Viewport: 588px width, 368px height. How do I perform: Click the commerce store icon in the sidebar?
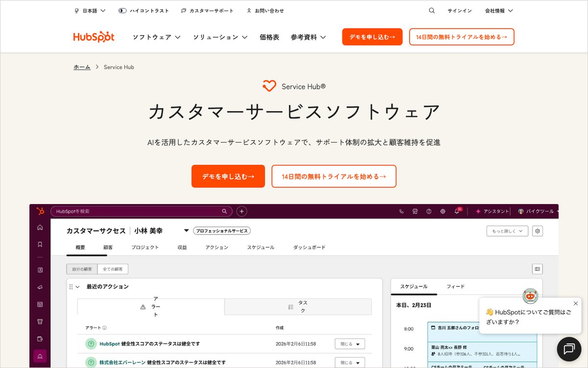pos(40,321)
